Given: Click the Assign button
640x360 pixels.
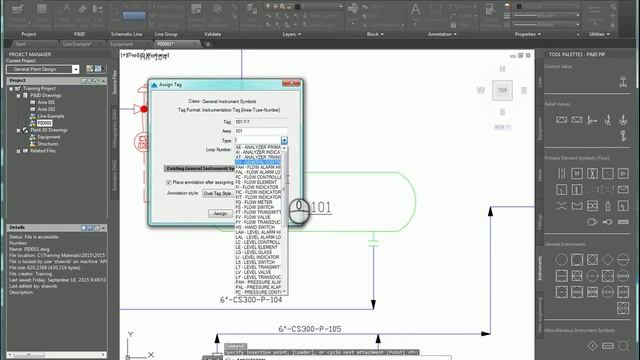Looking at the screenshot, I should click(220, 213).
